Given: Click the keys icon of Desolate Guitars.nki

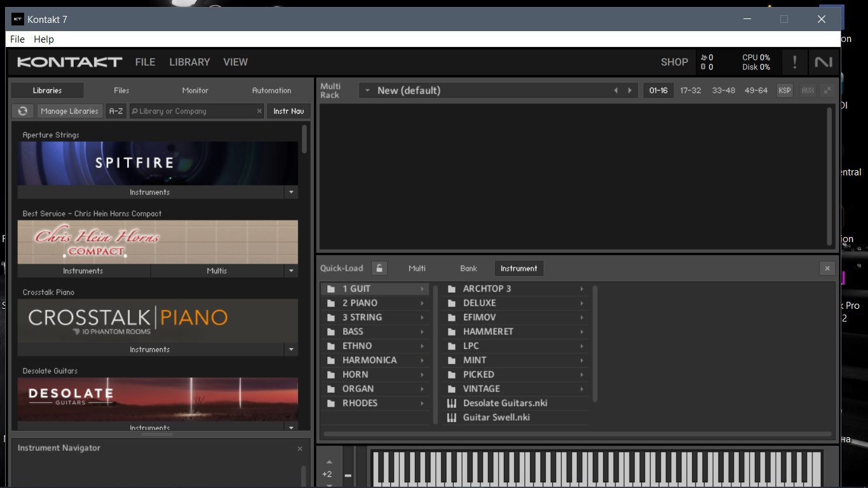Looking at the screenshot, I should (452, 403).
